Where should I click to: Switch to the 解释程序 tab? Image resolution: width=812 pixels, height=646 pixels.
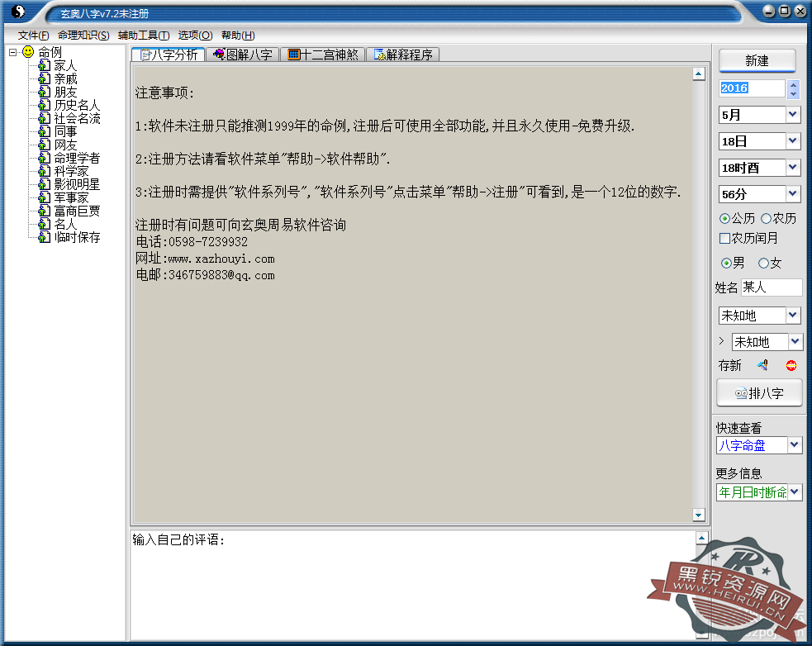[x=403, y=55]
